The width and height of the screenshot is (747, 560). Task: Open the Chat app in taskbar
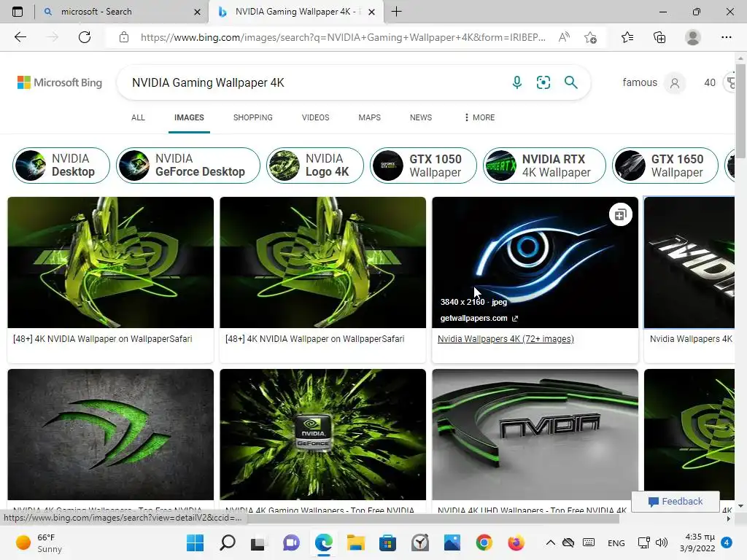click(291, 542)
